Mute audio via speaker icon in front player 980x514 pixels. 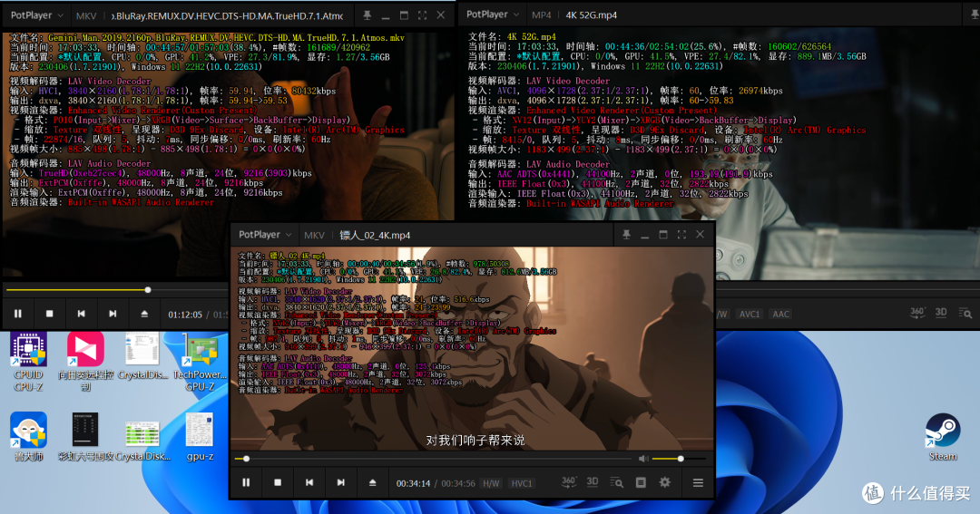643,459
